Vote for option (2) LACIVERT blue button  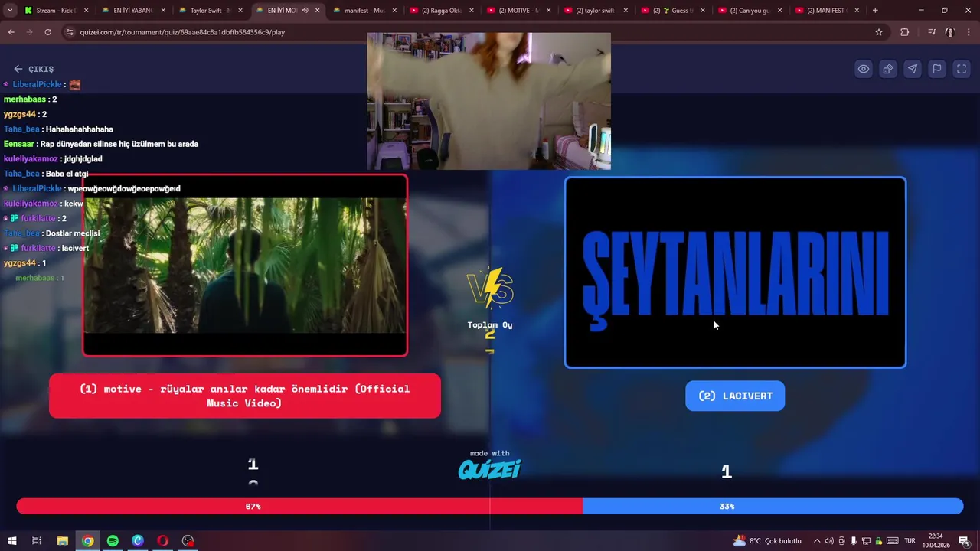[x=735, y=396]
